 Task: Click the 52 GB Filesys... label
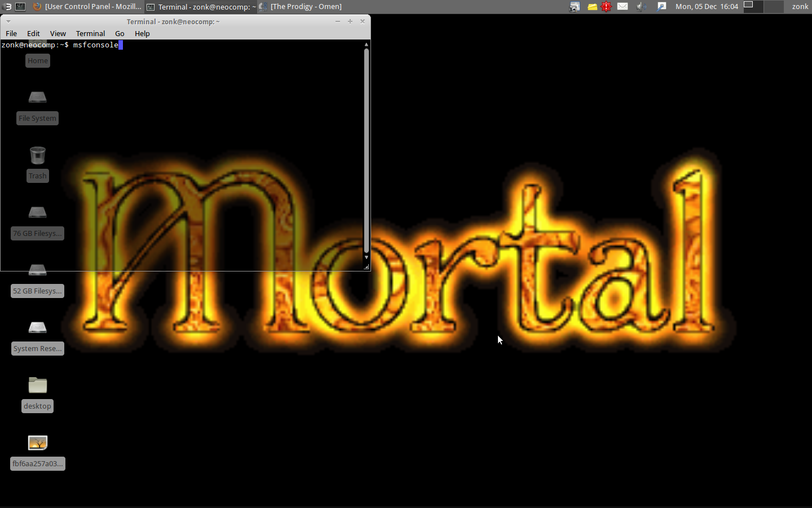(38, 291)
